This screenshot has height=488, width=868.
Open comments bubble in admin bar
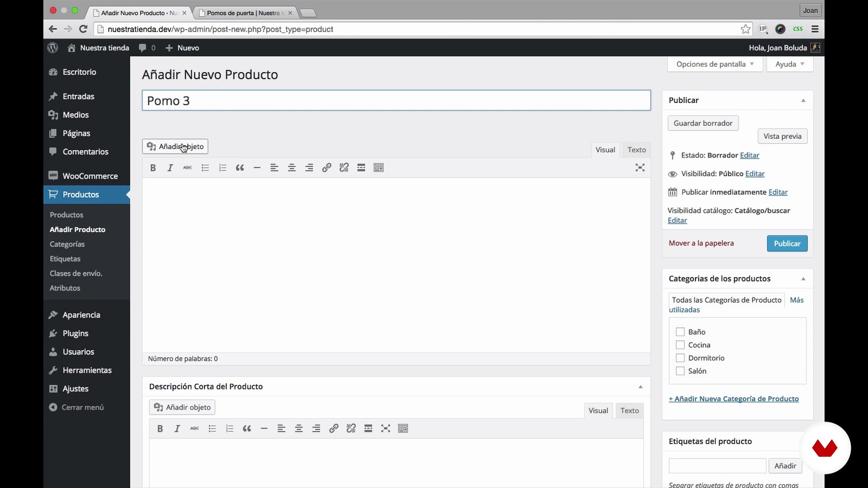pos(147,47)
